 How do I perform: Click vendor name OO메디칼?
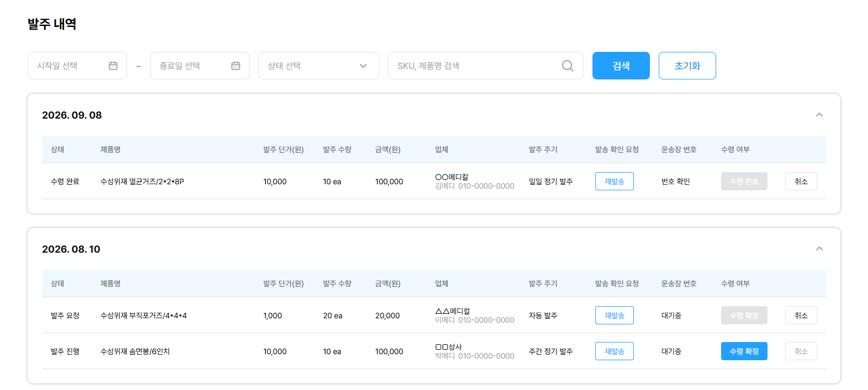pyautogui.click(x=452, y=177)
